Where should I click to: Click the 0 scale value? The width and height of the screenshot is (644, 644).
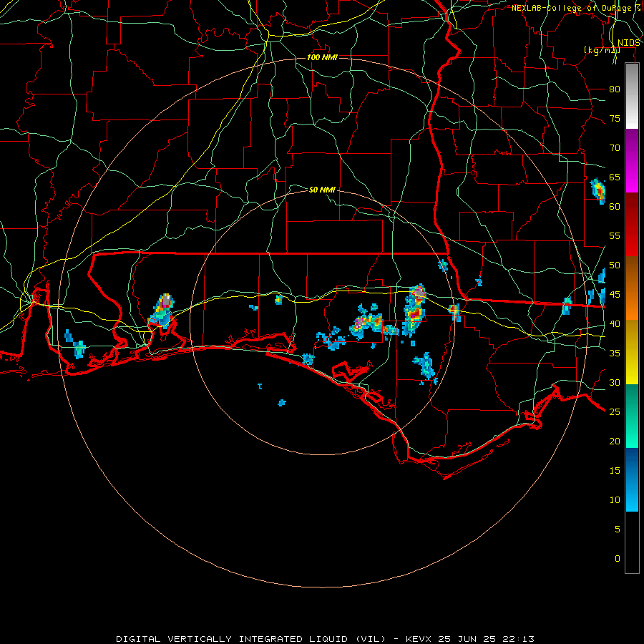click(x=618, y=559)
